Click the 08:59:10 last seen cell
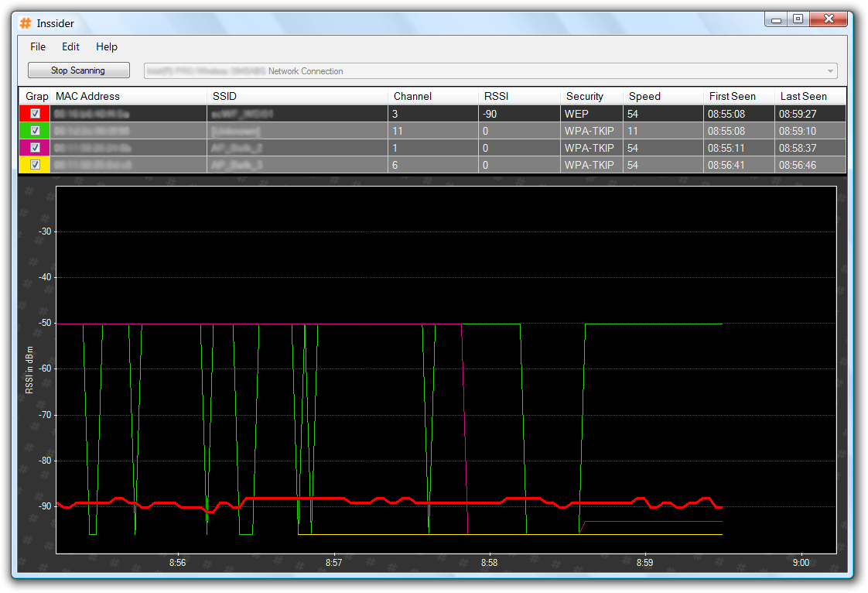 pos(811,131)
